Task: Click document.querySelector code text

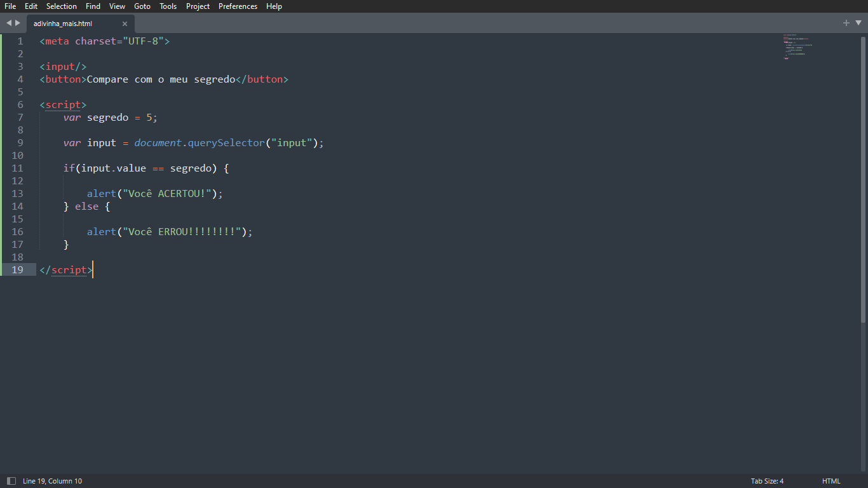Action: (x=200, y=143)
